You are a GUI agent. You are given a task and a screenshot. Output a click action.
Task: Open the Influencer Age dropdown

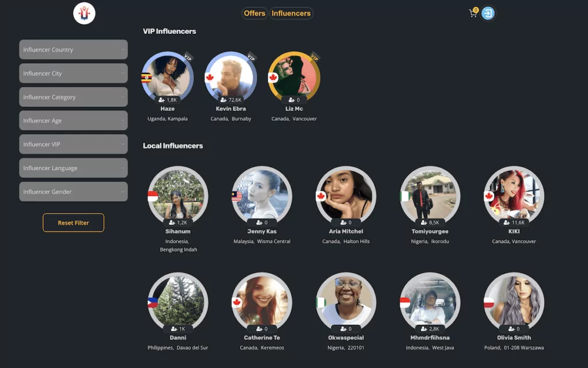73,121
